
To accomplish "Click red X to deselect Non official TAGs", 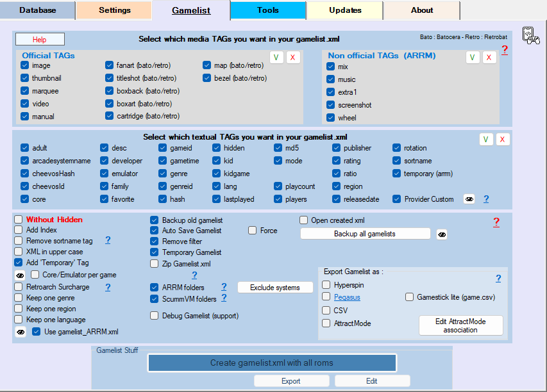I will [489, 58].
